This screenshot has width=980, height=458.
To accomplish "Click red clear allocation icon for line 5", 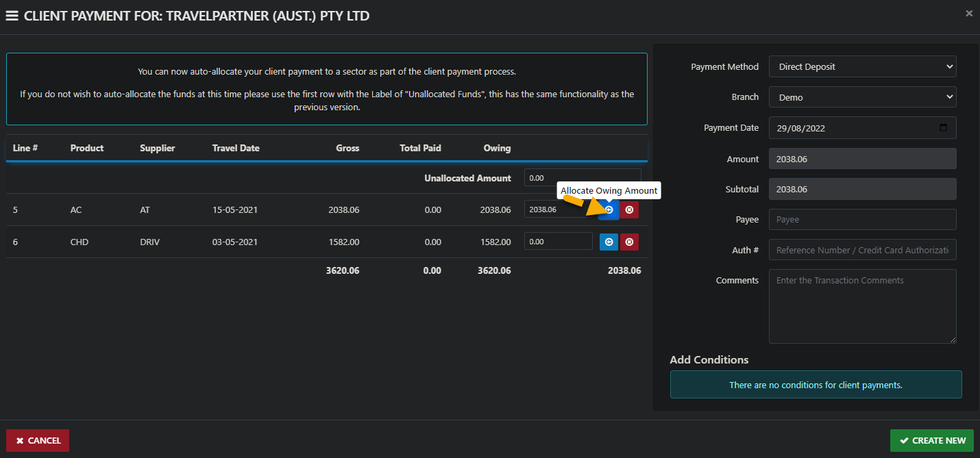I will (x=629, y=209).
